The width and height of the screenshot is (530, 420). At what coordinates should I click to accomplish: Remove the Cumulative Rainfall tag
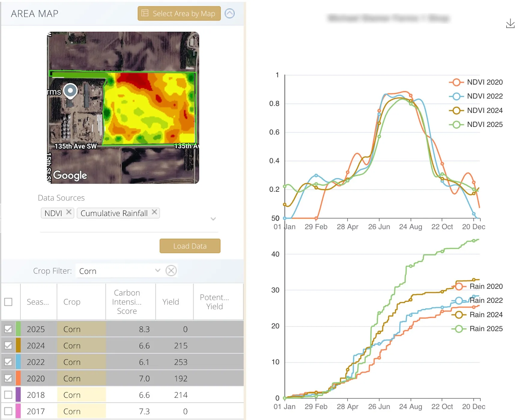[154, 212]
